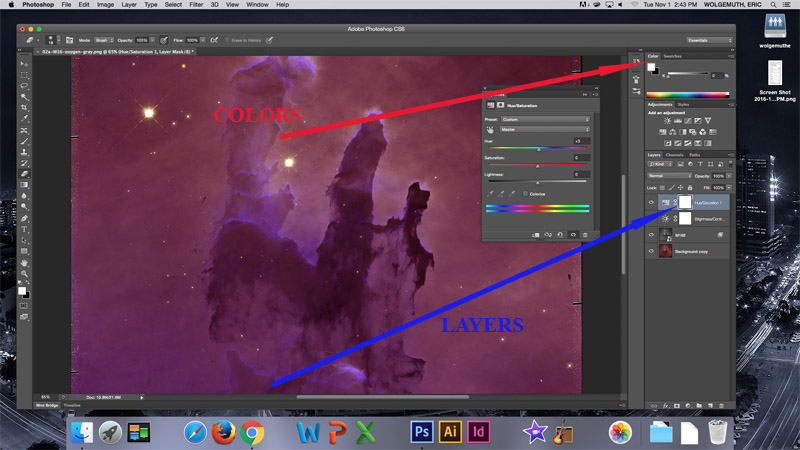Screen dimensions: 800x450
Task: Click the Hue value input field
Action: click(x=580, y=141)
